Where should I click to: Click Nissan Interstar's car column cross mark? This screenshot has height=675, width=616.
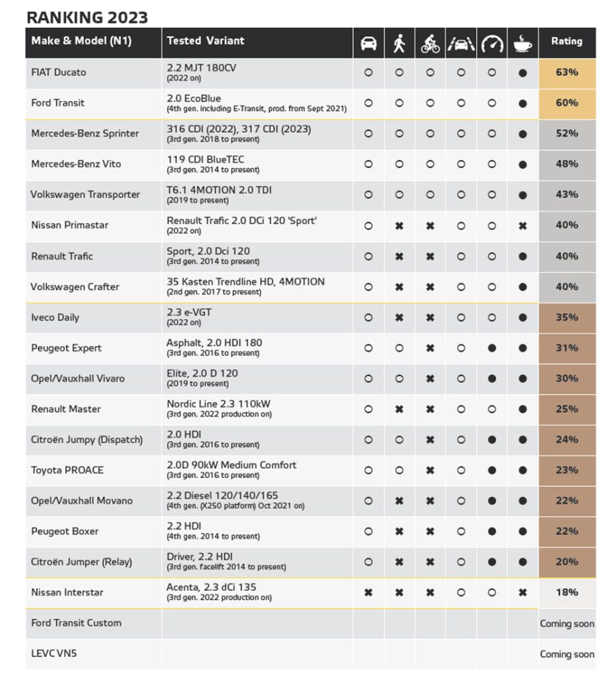[368, 593]
